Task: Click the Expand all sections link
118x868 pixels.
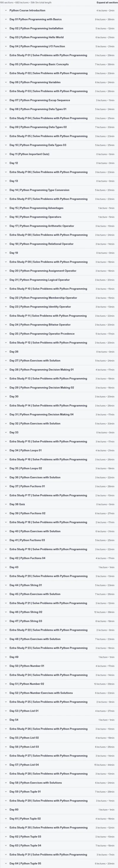Action: pos(107,2)
